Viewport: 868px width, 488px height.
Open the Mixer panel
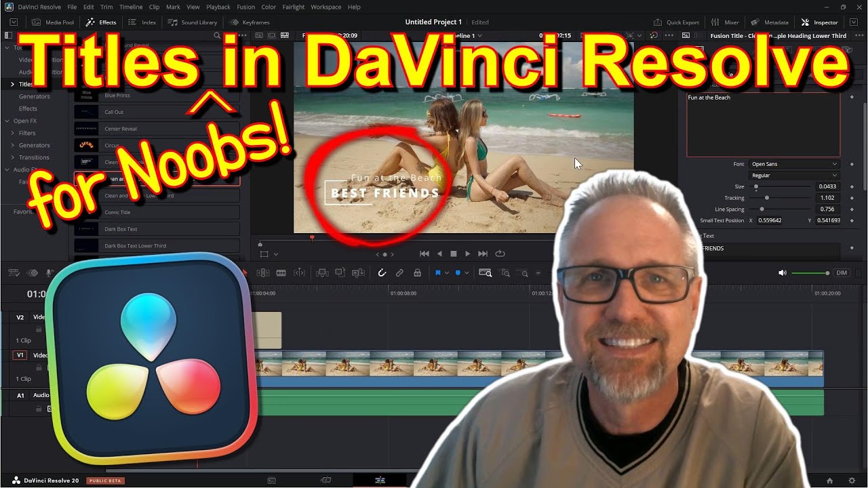click(x=725, y=22)
